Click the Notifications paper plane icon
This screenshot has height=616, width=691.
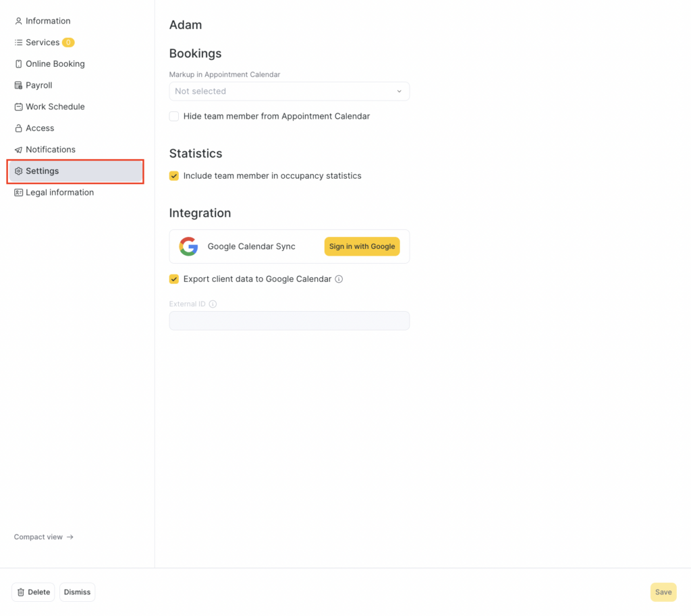19,150
